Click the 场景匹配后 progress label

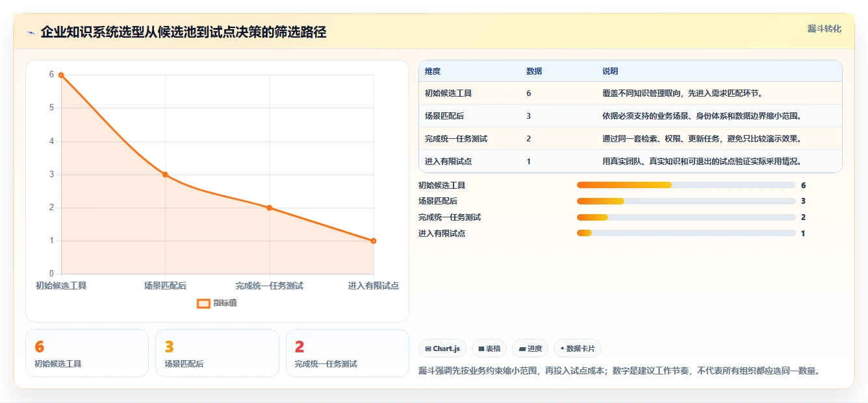[438, 201]
